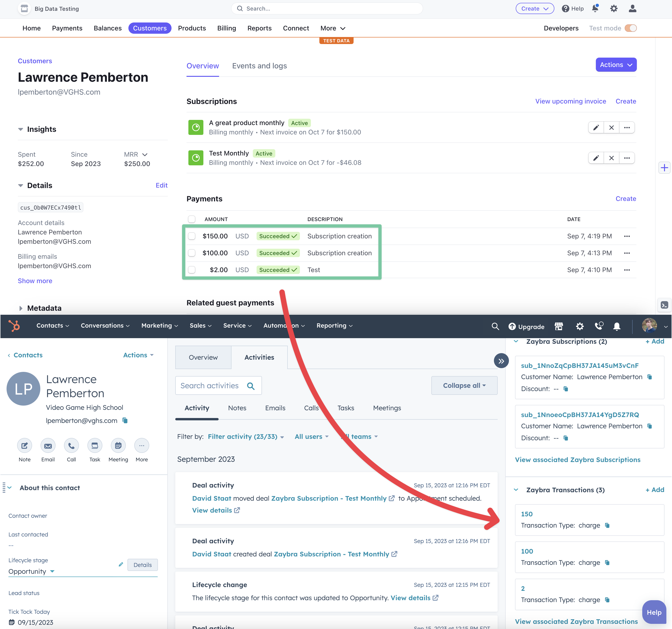Screen dimensions: 672x629
Task: Edit A great product monthly subscription
Action: point(596,127)
